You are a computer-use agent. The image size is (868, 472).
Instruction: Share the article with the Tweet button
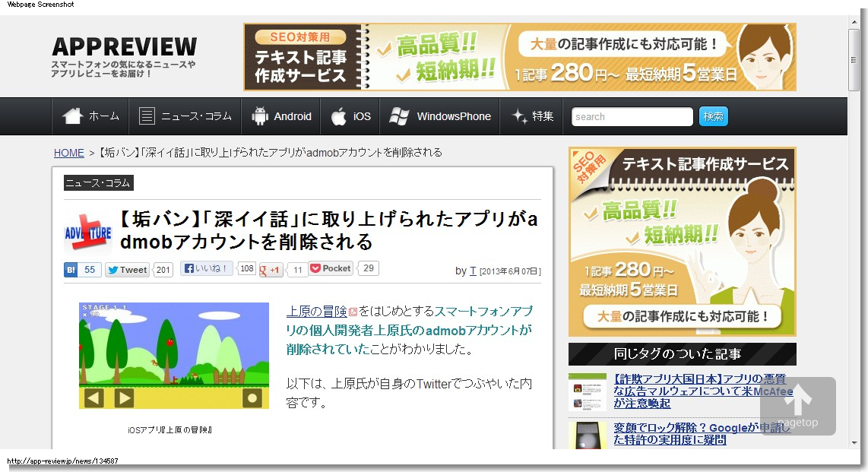128,270
